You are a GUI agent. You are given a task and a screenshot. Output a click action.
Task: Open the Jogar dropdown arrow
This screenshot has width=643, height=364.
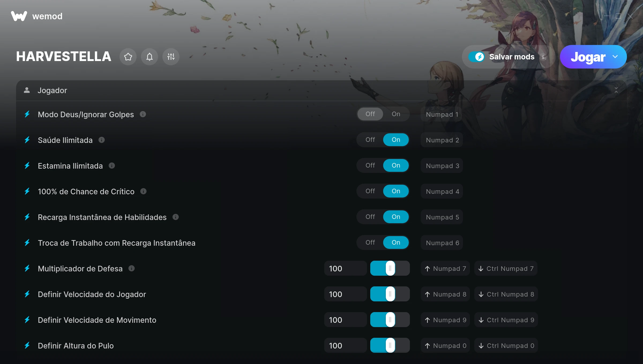pyautogui.click(x=615, y=57)
